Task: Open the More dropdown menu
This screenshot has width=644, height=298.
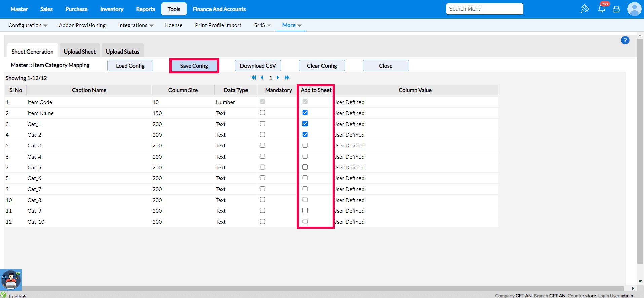Action: click(x=292, y=25)
